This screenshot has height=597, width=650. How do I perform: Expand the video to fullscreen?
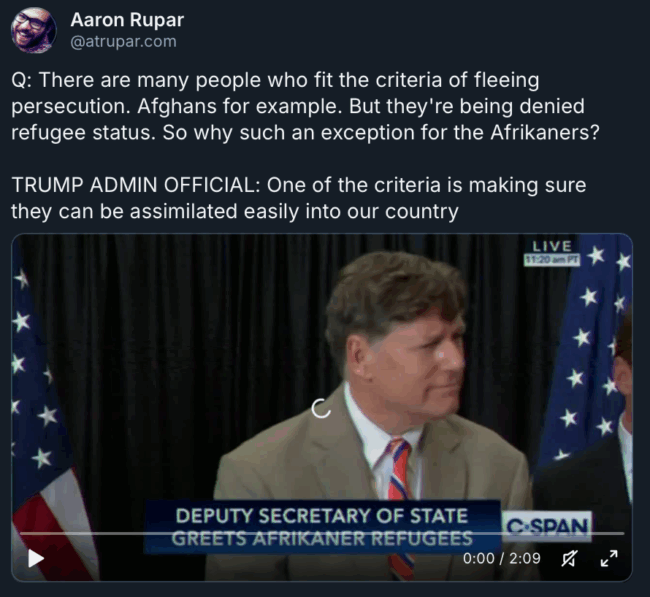[609, 558]
